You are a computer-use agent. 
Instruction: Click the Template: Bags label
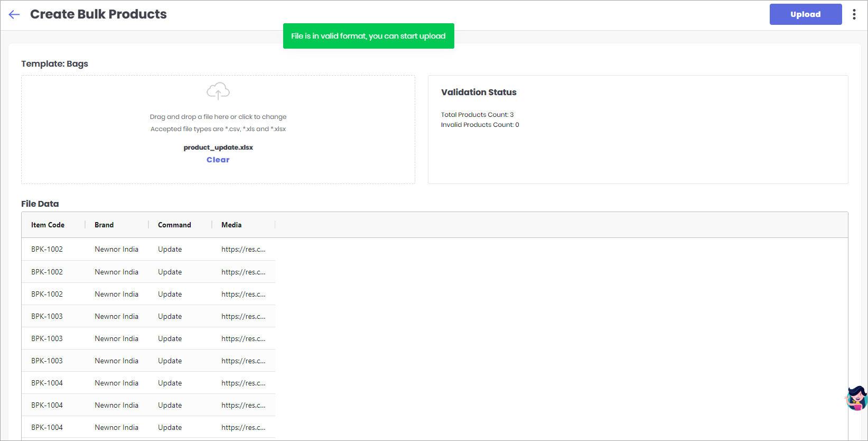tap(54, 64)
